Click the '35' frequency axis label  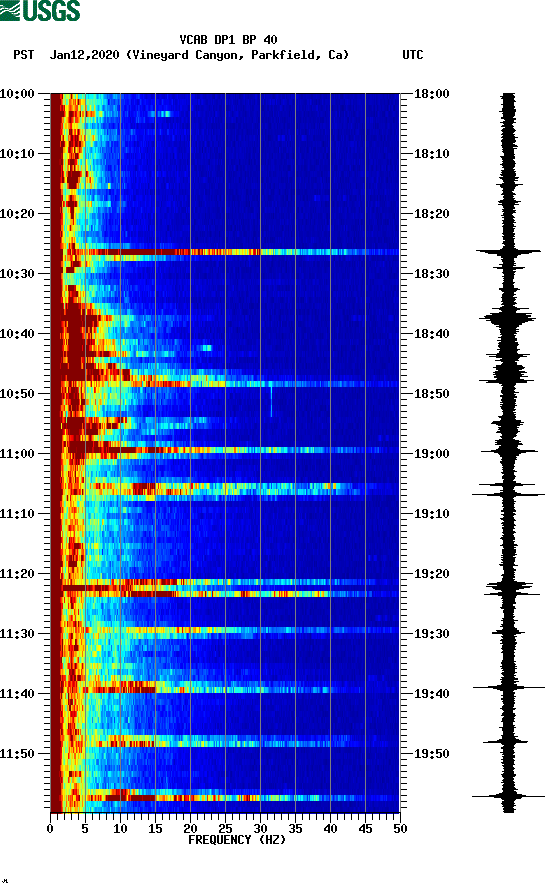coord(295,829)
